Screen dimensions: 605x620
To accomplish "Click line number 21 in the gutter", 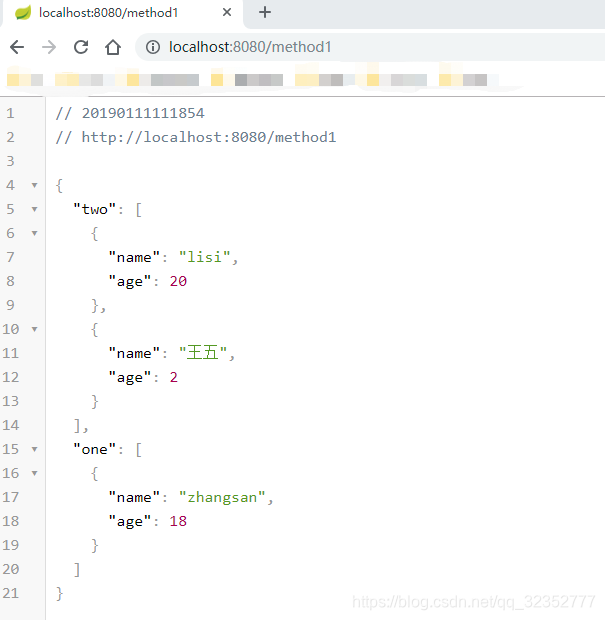I will (11, 593).
